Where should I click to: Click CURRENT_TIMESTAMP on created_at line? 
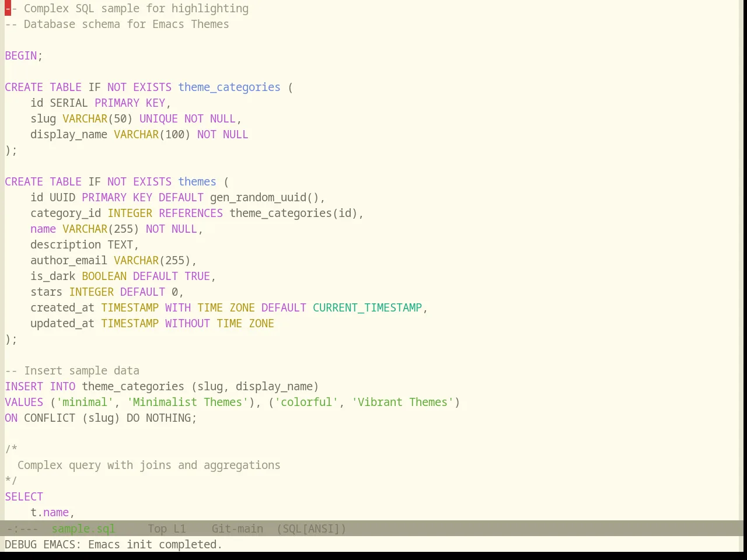coord(367,307)
